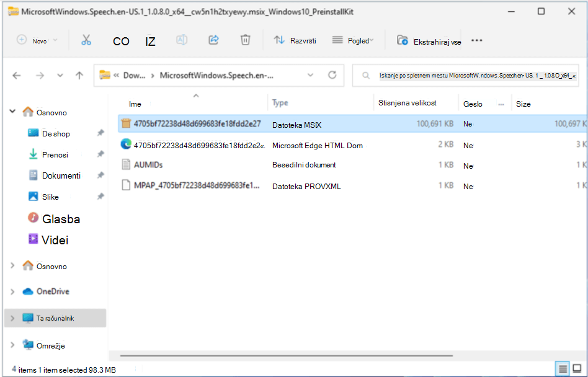Expand the lower Osnovno tree node

click(x=12, y=266)
